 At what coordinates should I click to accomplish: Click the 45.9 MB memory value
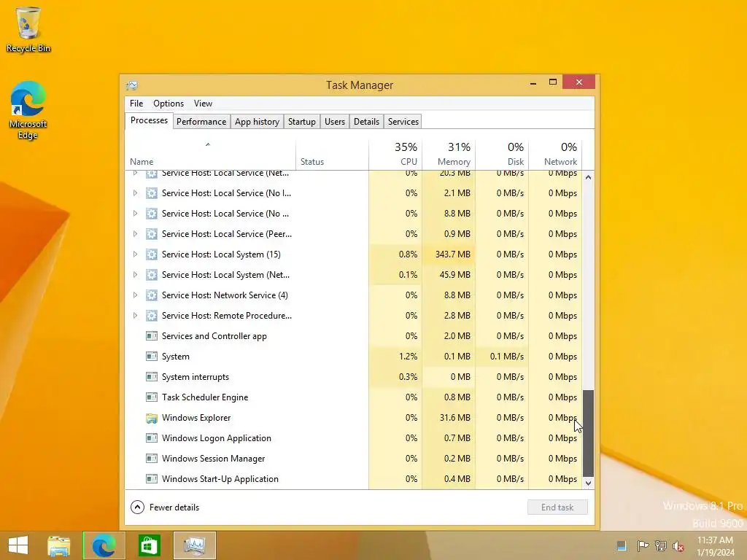pos(455,275)
